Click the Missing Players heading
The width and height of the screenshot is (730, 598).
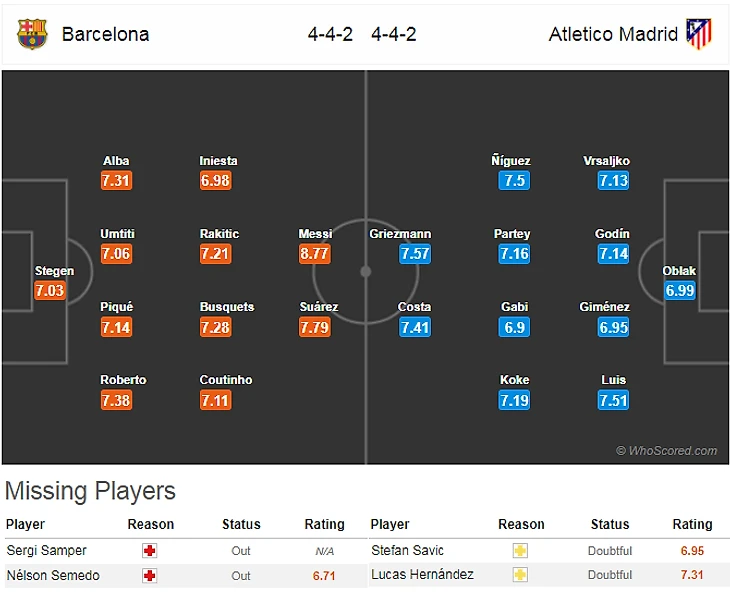point(90,491)
